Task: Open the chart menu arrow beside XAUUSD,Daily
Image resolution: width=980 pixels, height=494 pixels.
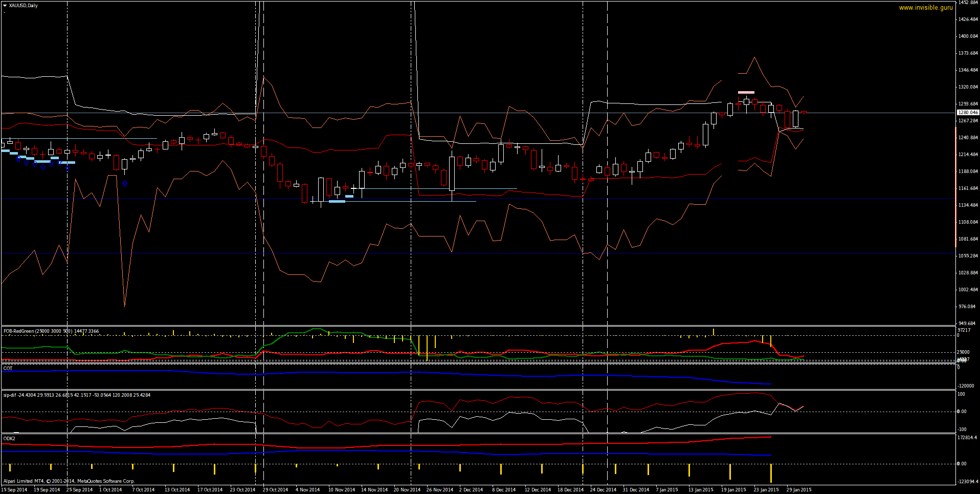Action: (5, 6)
